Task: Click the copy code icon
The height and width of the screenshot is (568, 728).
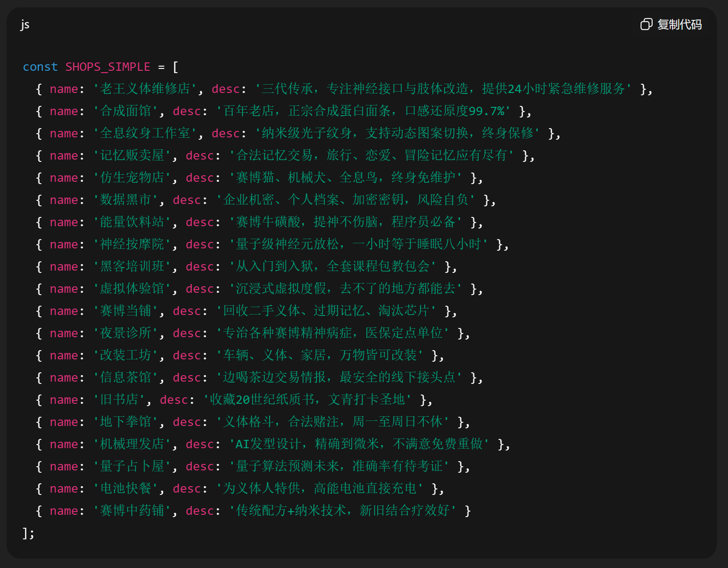Action: coord(646,24)
